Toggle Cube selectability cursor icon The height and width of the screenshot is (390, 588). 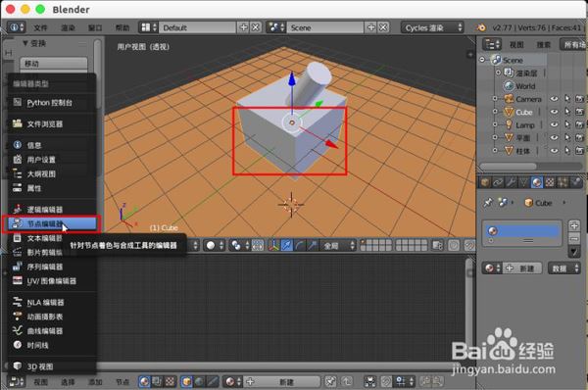tap(567, 112)
